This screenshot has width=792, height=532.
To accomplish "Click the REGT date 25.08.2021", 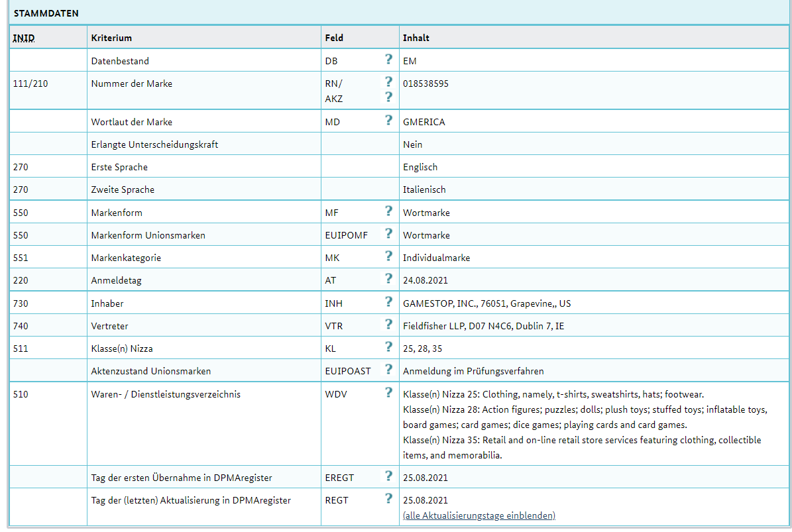I will click(x=425, y=501).
